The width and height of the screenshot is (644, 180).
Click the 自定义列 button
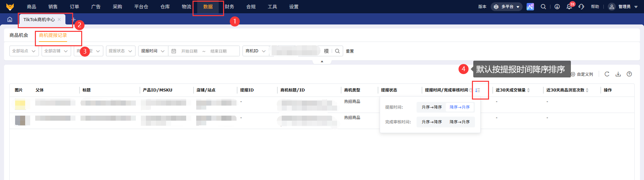(x=582, y=74)
